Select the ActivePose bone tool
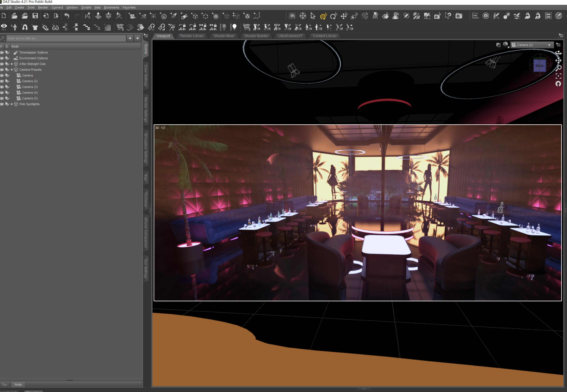Screen dimensions: 567x392 365,16
